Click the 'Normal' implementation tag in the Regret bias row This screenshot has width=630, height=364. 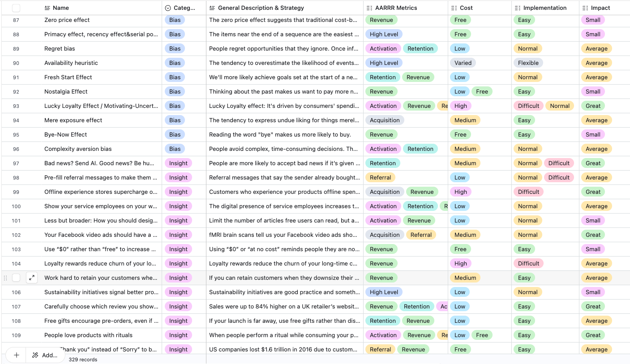(527, 48)
